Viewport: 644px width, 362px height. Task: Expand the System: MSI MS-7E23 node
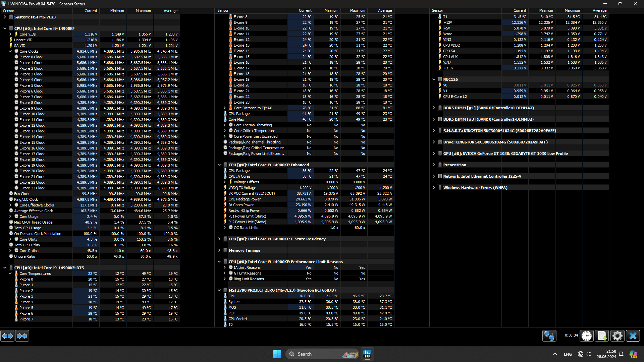tap(5, 17)
